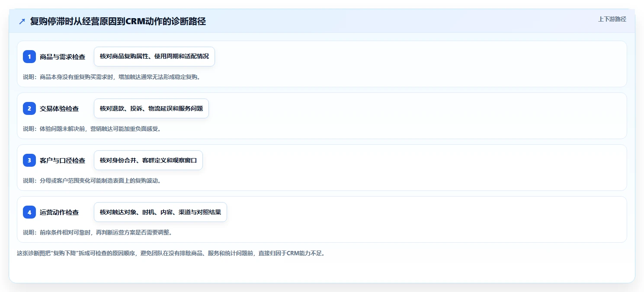
Task: Click the note starting 说明：体验问题未解决前
Action: 92,129
